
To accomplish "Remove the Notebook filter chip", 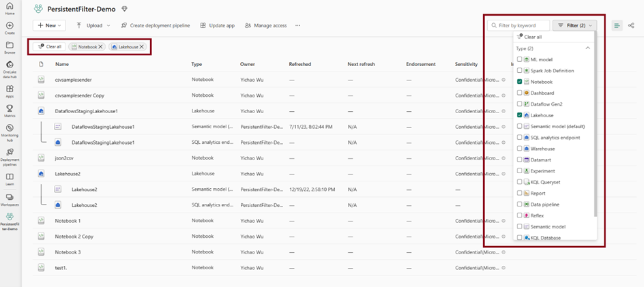I will tap(101, 47).
